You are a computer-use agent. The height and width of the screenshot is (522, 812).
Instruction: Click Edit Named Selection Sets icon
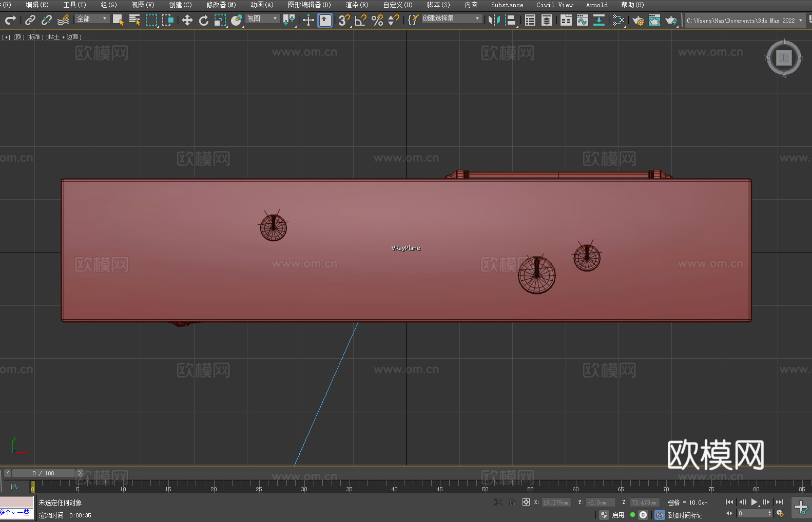click(413, 20)
